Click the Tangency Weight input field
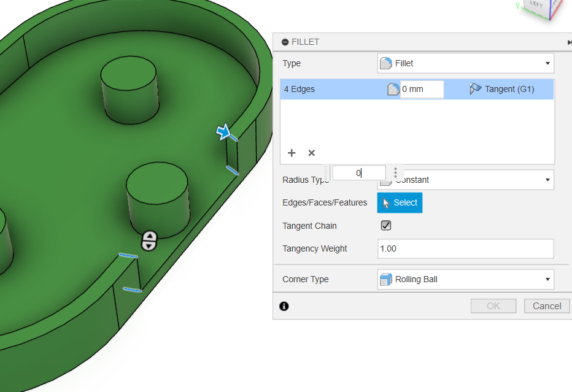 pos(465,248)
